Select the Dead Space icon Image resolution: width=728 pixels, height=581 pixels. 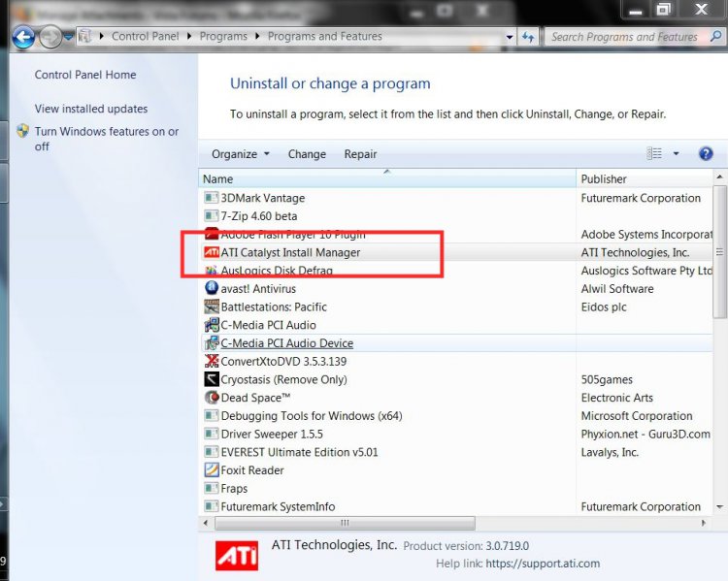click(212, 398)
